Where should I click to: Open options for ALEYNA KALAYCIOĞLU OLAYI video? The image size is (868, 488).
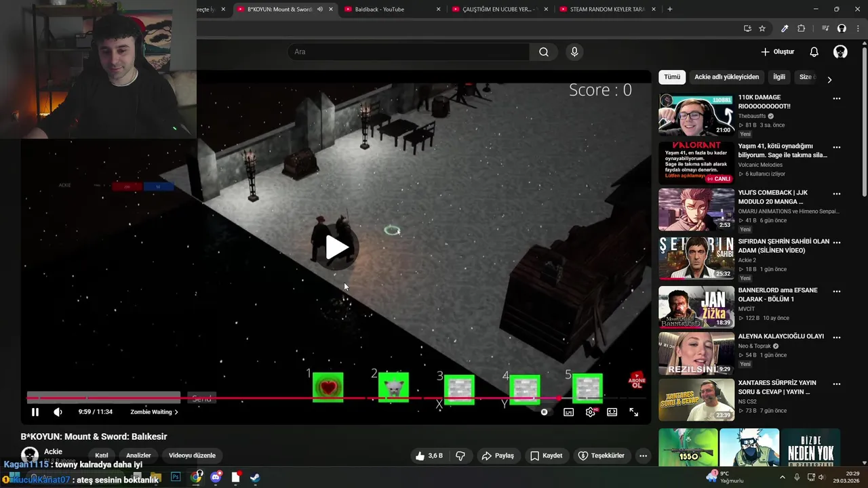tap(837, 338)
